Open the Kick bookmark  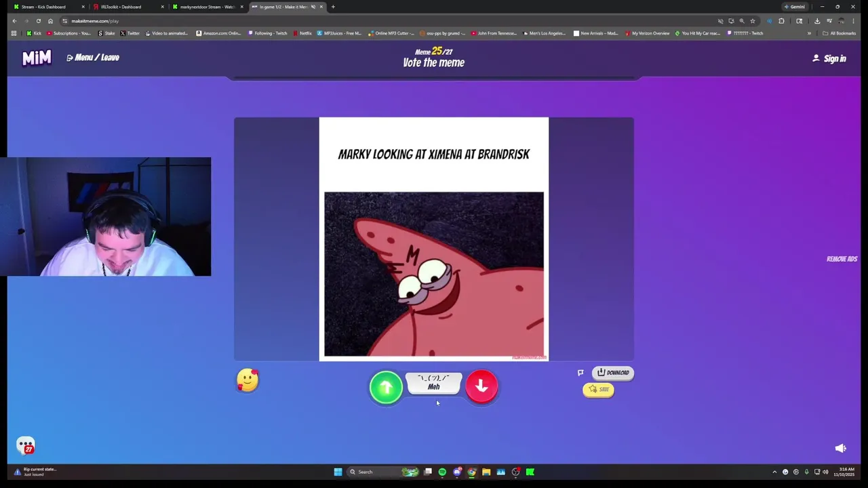pyautogui.click(x=33, y=33)
